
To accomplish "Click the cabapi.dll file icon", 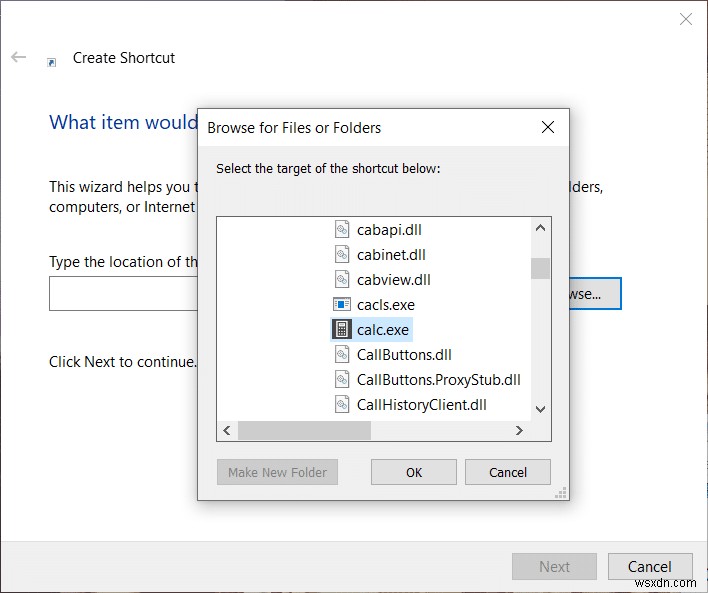I will pyautogui.click(x=342, y=230).
